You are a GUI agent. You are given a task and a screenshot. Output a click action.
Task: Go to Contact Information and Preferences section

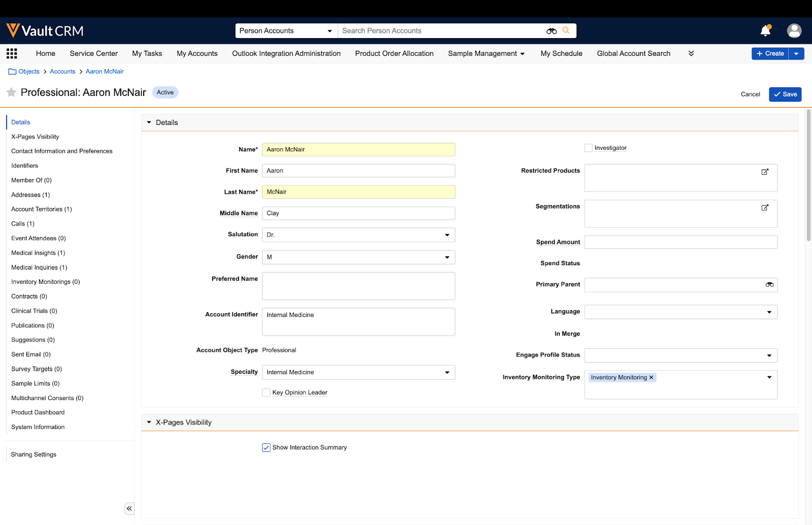[x=62, y=151]
